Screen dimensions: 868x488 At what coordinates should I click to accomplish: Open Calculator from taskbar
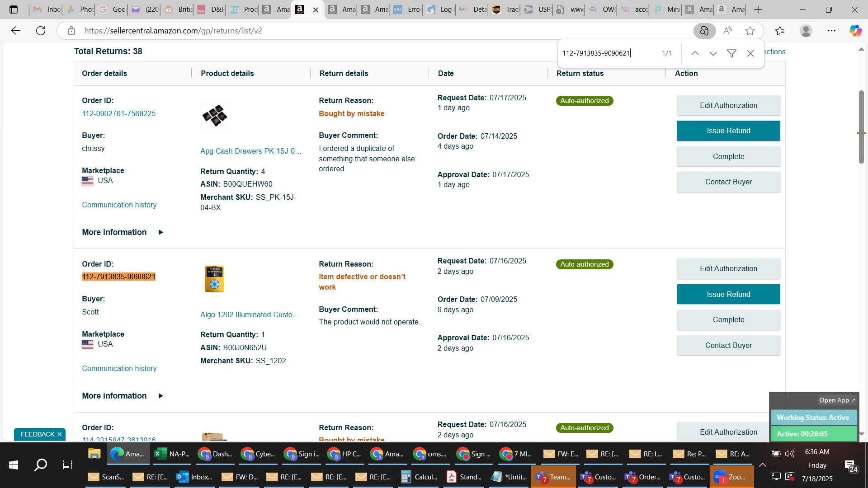coord(419,477)
